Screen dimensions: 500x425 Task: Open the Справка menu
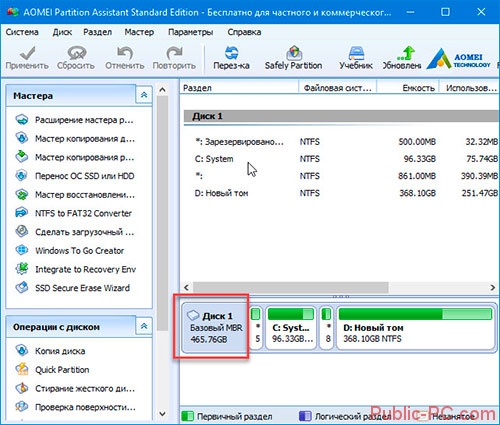(x=244, y=32)
